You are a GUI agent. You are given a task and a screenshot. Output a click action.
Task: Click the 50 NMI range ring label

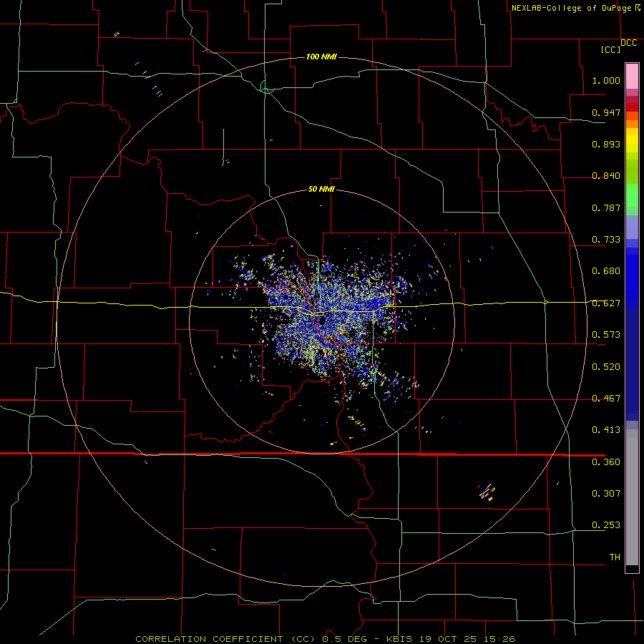coord(321,190)
